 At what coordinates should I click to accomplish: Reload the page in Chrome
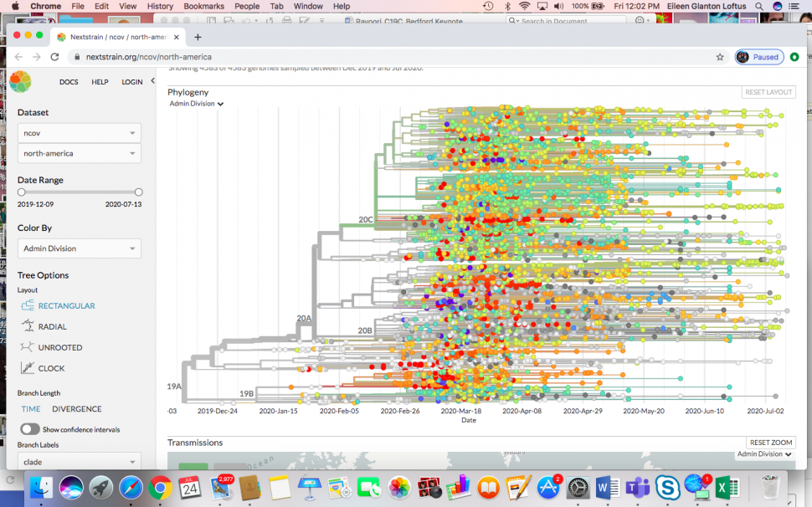[54, 57]
